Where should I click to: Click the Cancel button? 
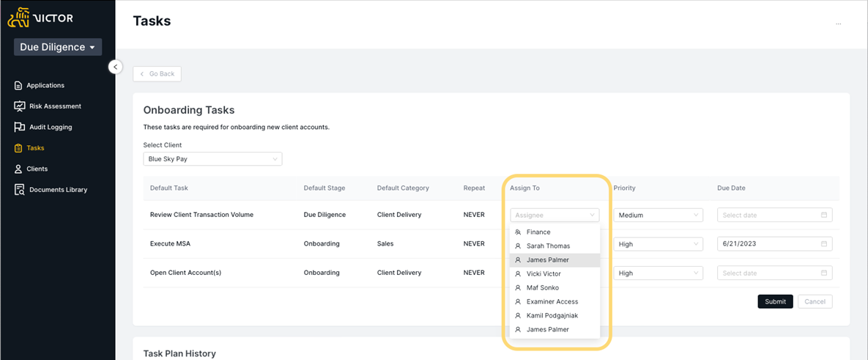[x=815, y=302]
